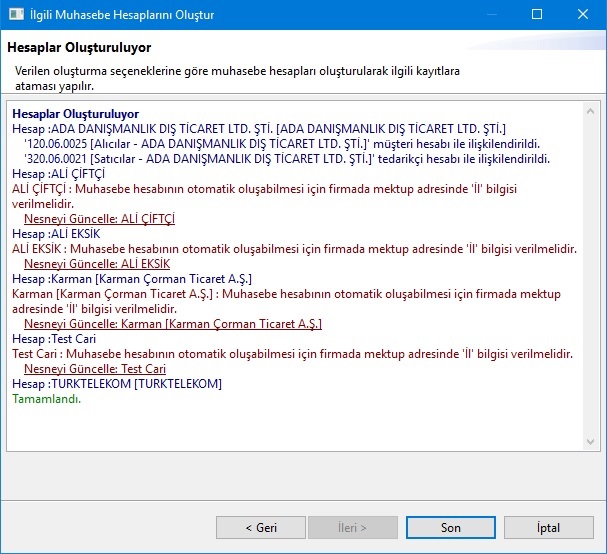Screen dimensions: 607x554
Task: Open the 'Nesneyi Güncelle: Karman' update link
Action: pyautogui.click(x=172, y=324)
